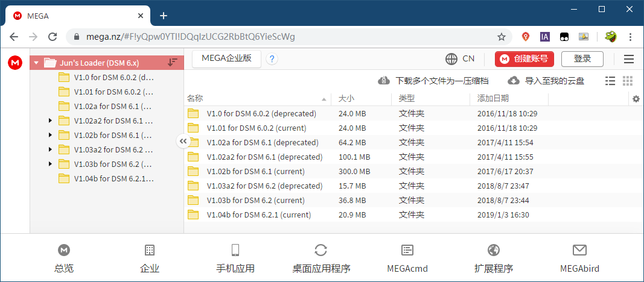Viewport: 644px width, 282px height.
Task: Open the picture extension icon
Action: [x=584, y=37]
